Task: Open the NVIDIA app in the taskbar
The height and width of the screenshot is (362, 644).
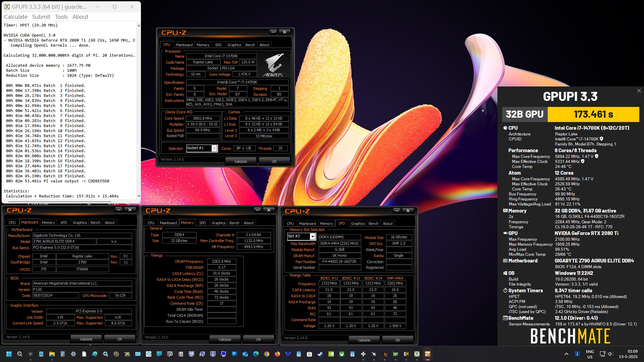Action: coord(331,354)
